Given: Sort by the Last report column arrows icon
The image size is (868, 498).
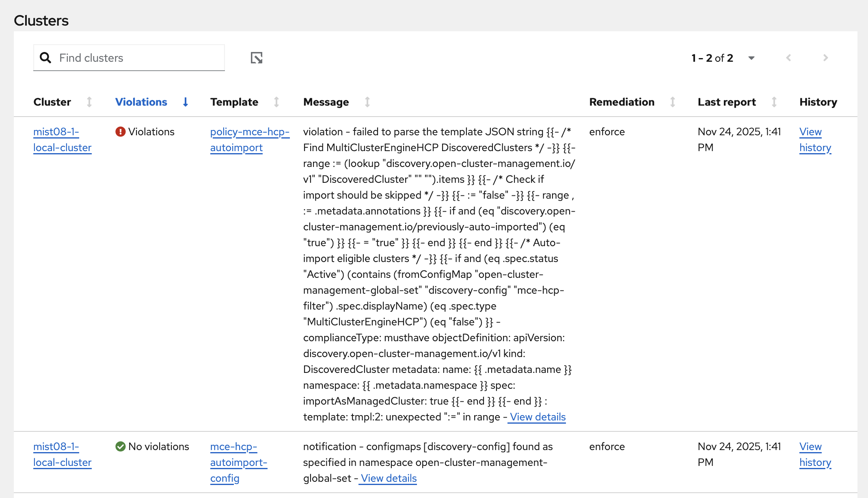Looking at the screenshot, I should (774, 102).
